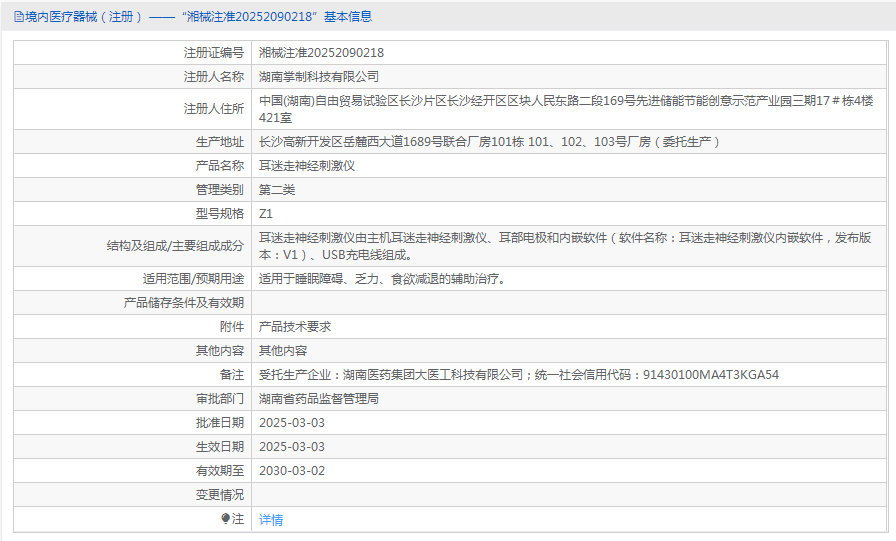Click the 生产地址 label
The image size is (896, 541).
[x=220, y=142]
